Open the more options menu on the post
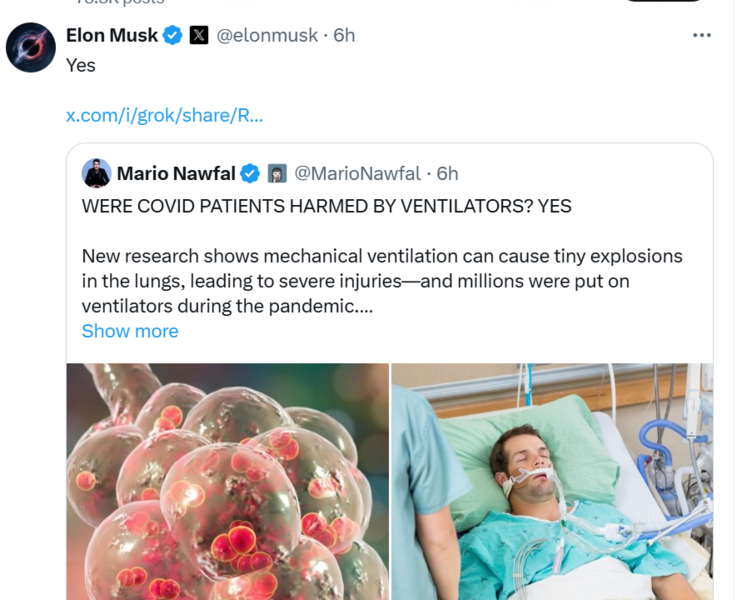The image size is (742, 600). [x=702, y=35]
